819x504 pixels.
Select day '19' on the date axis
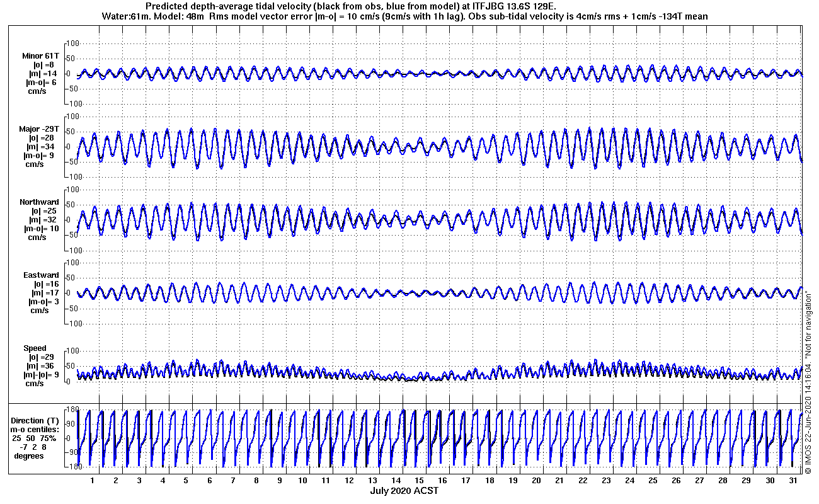pos(513,481)
